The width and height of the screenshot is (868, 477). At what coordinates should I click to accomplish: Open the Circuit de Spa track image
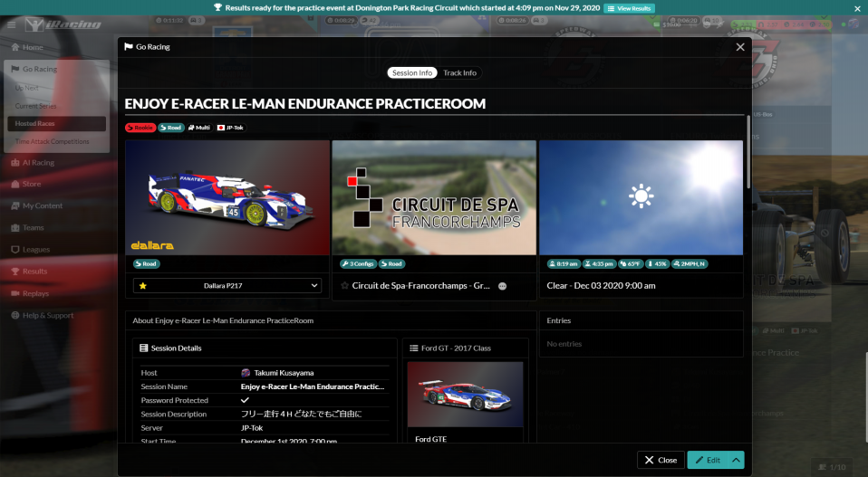tap(434, 198)
